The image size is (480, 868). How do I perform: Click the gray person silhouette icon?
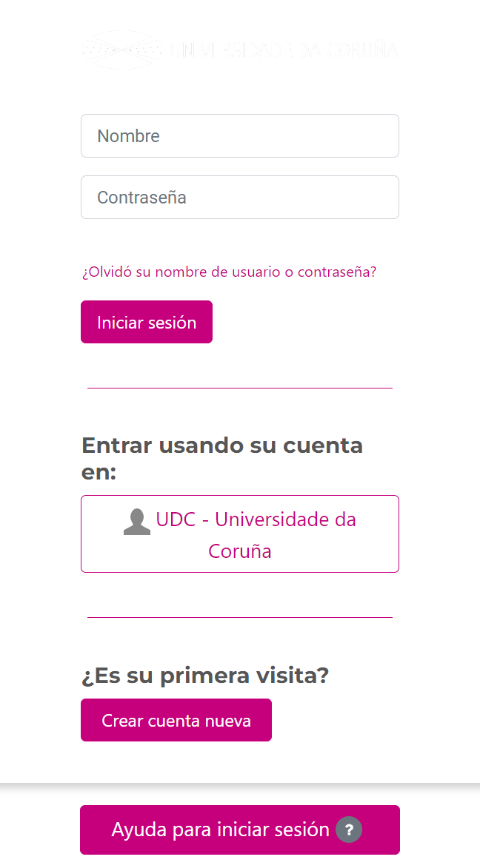pyautogui.click(x=137, y=521)
